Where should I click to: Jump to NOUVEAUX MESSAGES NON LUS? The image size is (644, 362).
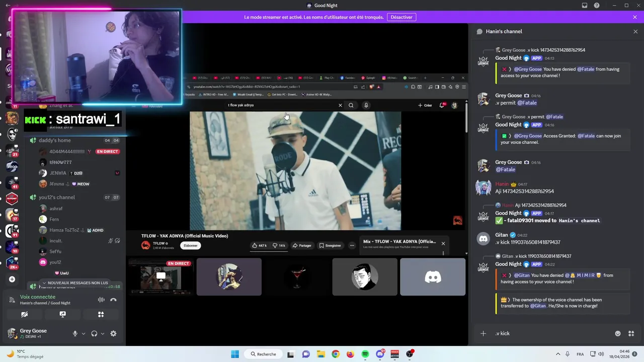75,283
